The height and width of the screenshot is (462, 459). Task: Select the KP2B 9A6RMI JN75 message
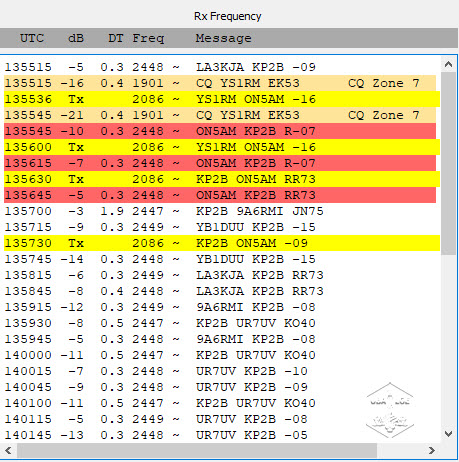(x=260, y=211)
